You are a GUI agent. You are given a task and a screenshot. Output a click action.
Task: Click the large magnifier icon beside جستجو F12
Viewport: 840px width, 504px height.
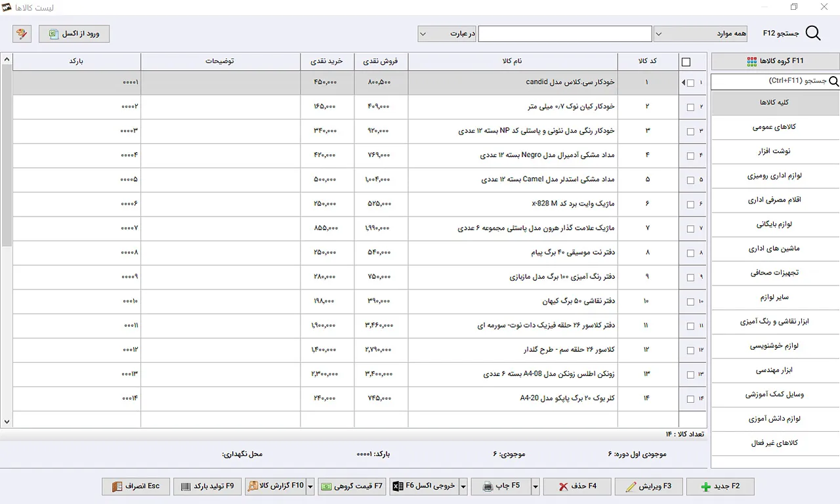[x=812, y=33]
